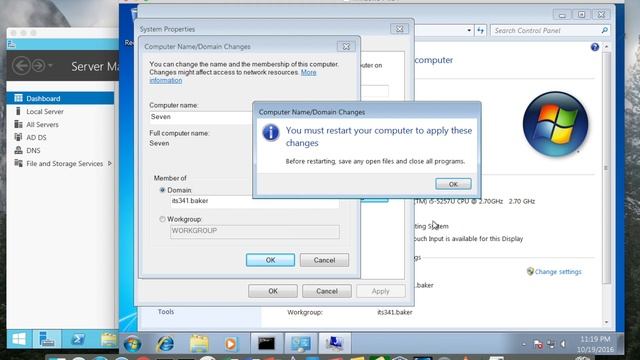Click the Server Manager back arrow
This screenshot has width=640, height=360.
click(21, 66)
